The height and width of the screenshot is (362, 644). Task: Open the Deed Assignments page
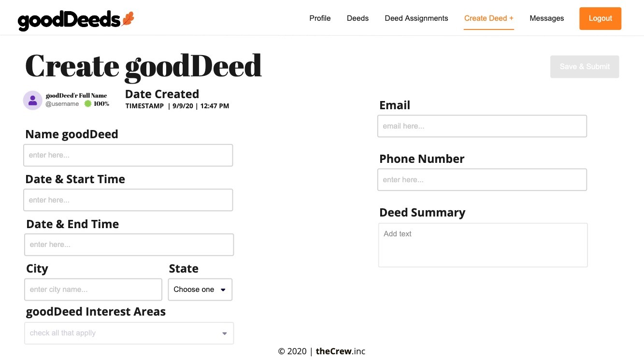pos(416,18)
